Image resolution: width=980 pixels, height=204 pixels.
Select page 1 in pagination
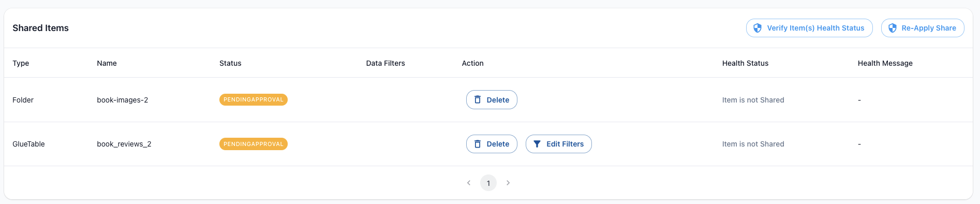click(488, 183)
